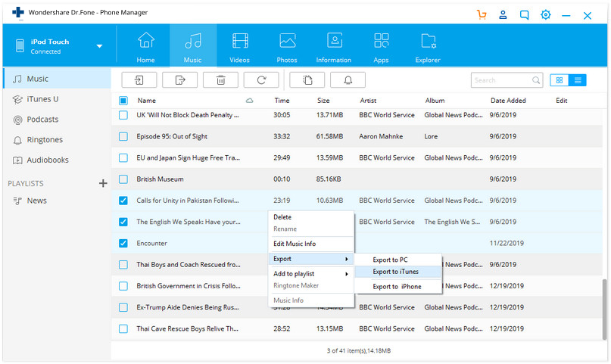The image size is (611, 364).
Task: Open the Explorer tab
Action: (x=428, y=47)
